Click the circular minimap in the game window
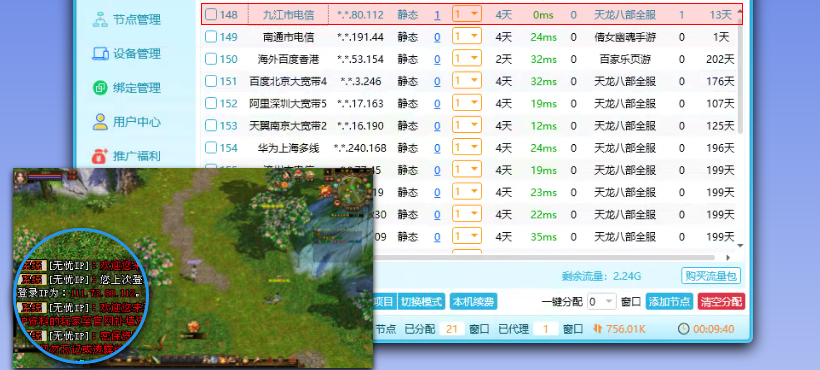This screenshot has width=820, height=370. click(352, 191)
